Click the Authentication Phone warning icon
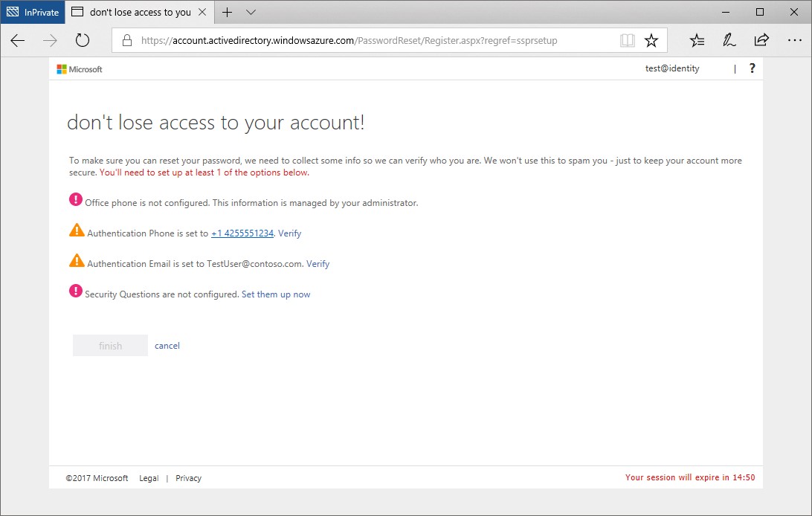Image resolution: width=812 pixels, height=516 pixels. [77, 230]
